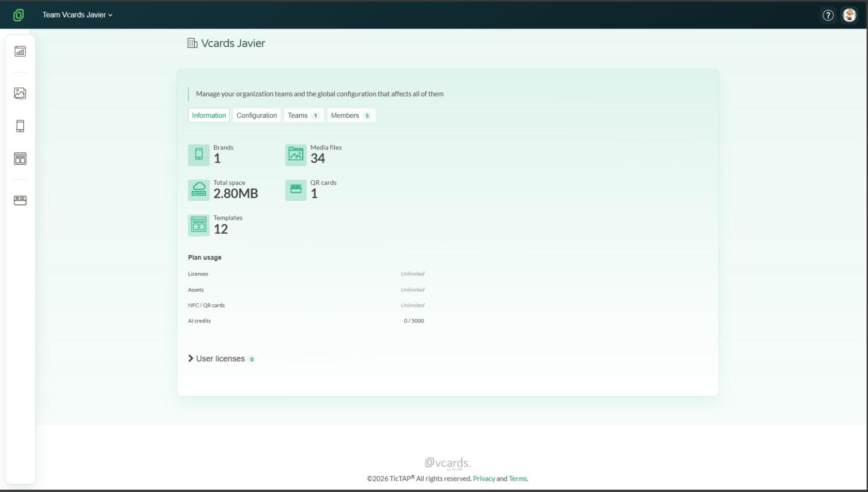The width and height of the screenshot is (868, 492).
Task: Click the User licenses count badge 0
Action: coord(252,359)
